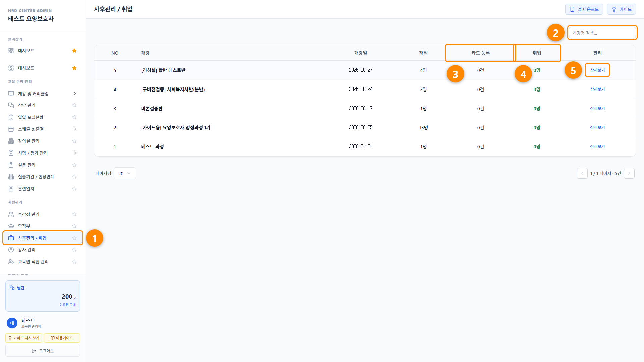Click the 앱 다운로드 button
The height and width of the screenshot is (362, 644).
click(584, 9)
